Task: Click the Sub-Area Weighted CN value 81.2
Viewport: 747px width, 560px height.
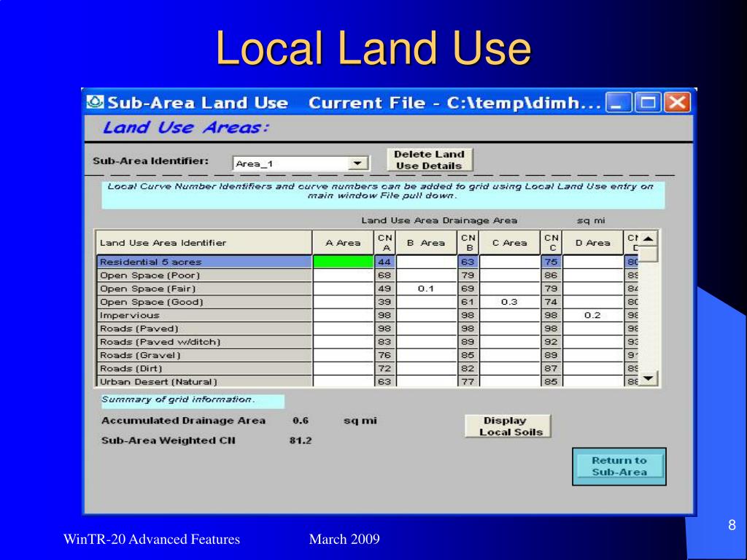Action: tap(301, 440)
